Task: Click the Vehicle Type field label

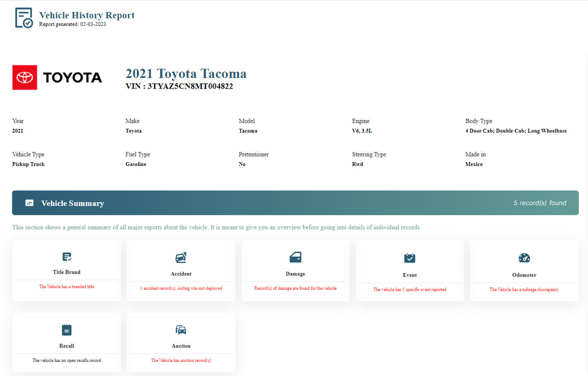Action: tap(28, 155)
